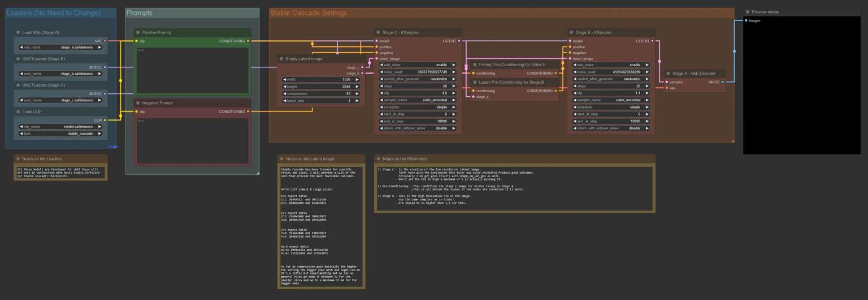Decrease cfg in Stage B KSampler
The height and width of the screenshot is (300, 868).
pyautogui.click(x=575, y=93)
